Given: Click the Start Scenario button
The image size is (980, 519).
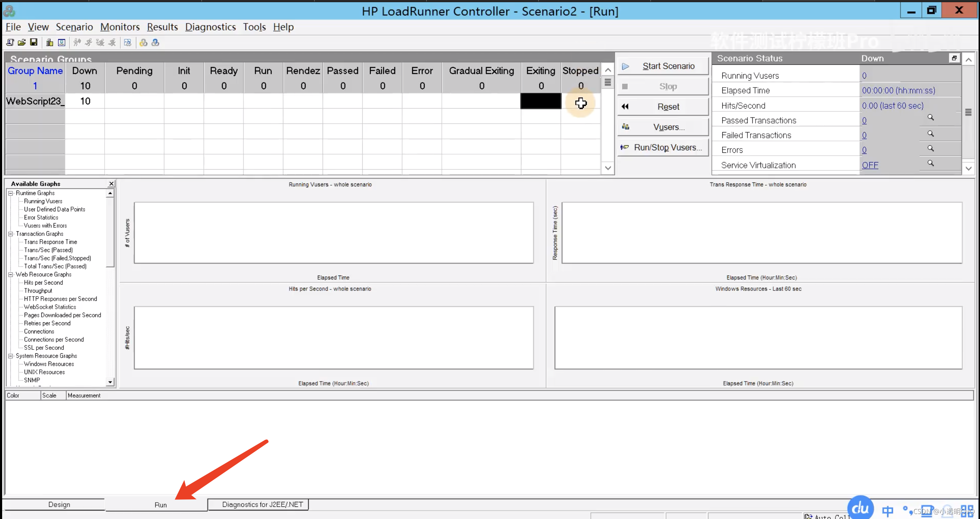Looking at the screenshot, I should click(663, 66).
